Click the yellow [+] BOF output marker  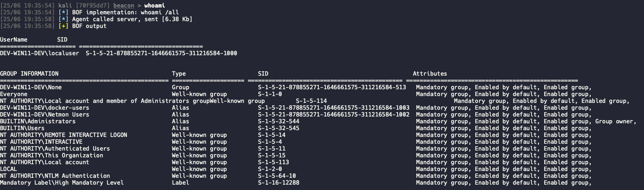pyautogui.click(x=63, y=26)
